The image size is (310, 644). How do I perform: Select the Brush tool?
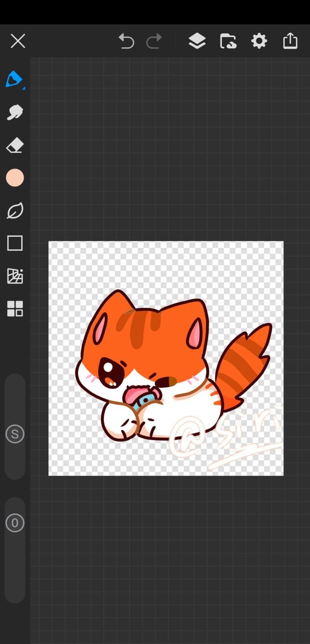14,79
